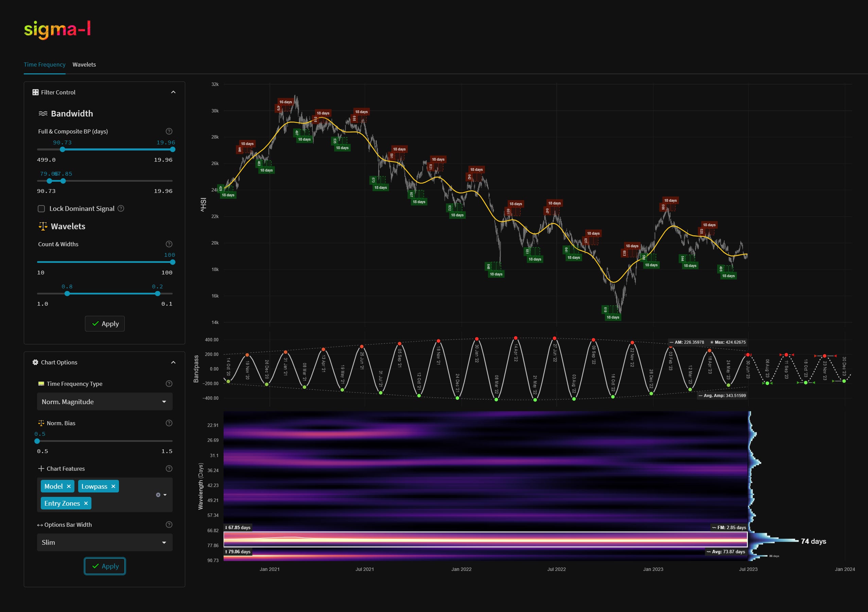Click help icon beside Count & Widths

[169, 244]
